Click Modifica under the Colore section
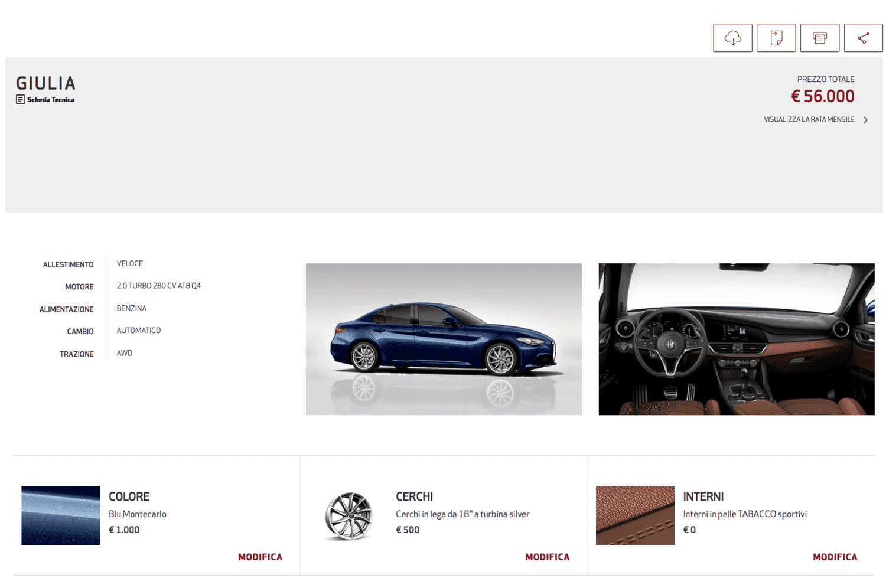Viewport: 886px width, 588px height. coord(260,557)
